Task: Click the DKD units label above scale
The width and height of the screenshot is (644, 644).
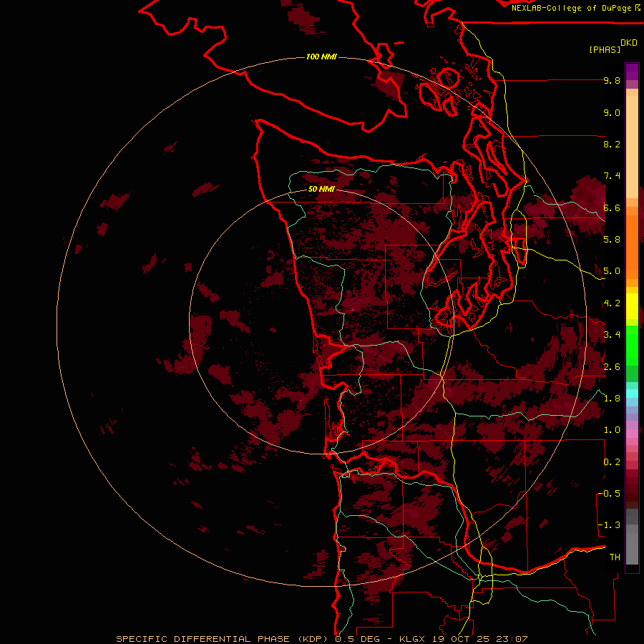Action: coord(629,43)
